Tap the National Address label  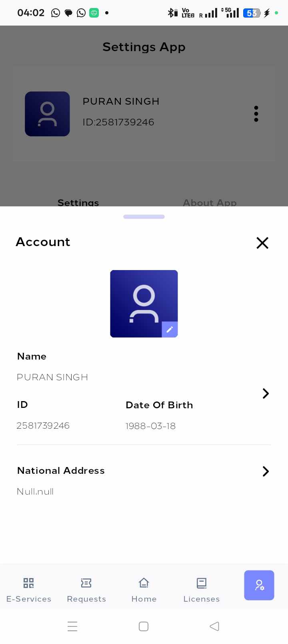pyautogui.click(x=61, y=471)
